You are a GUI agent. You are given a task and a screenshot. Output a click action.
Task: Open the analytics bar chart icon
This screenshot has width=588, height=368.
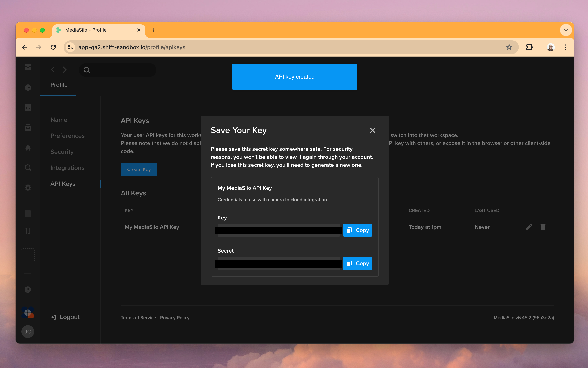click(28, 107)
